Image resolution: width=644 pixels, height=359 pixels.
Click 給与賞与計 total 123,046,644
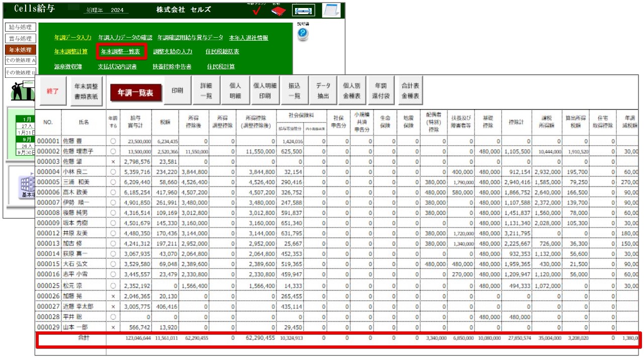138,338
